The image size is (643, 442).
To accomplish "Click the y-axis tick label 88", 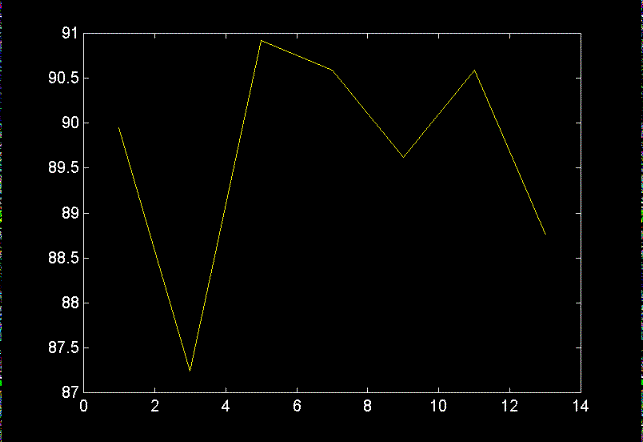I will point(68,303).
